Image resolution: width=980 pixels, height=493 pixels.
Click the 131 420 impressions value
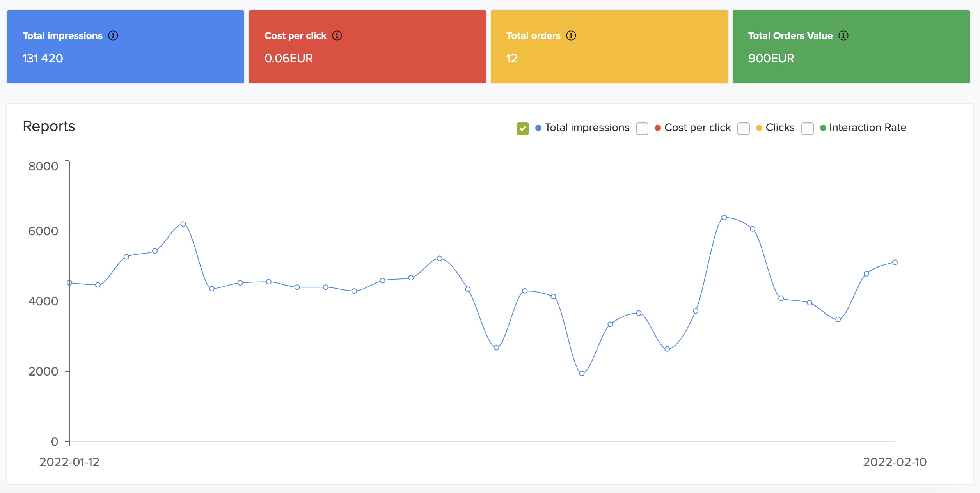43,59
